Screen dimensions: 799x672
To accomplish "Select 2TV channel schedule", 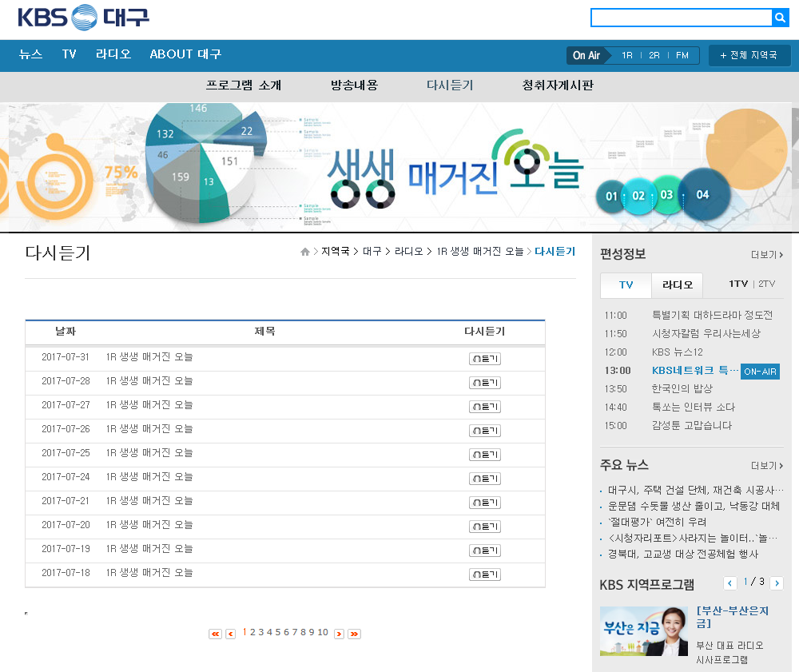I will (x=767, y=284).
